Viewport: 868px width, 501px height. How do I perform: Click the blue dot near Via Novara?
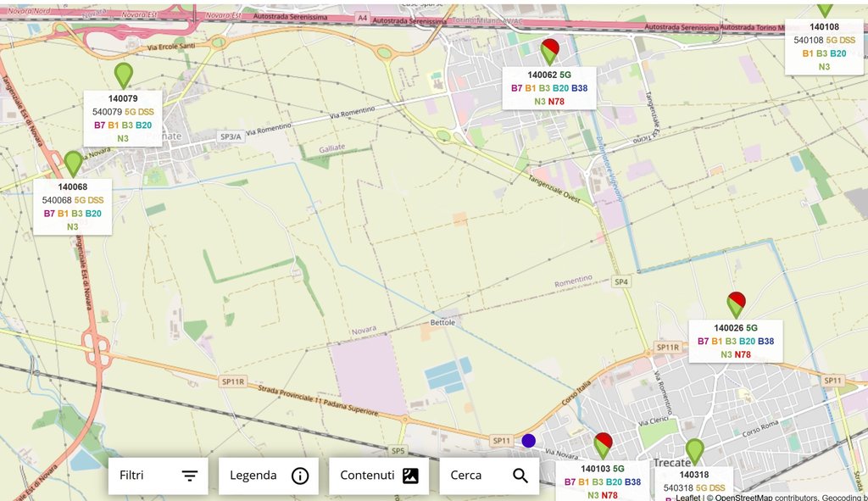tap(529, 441)
